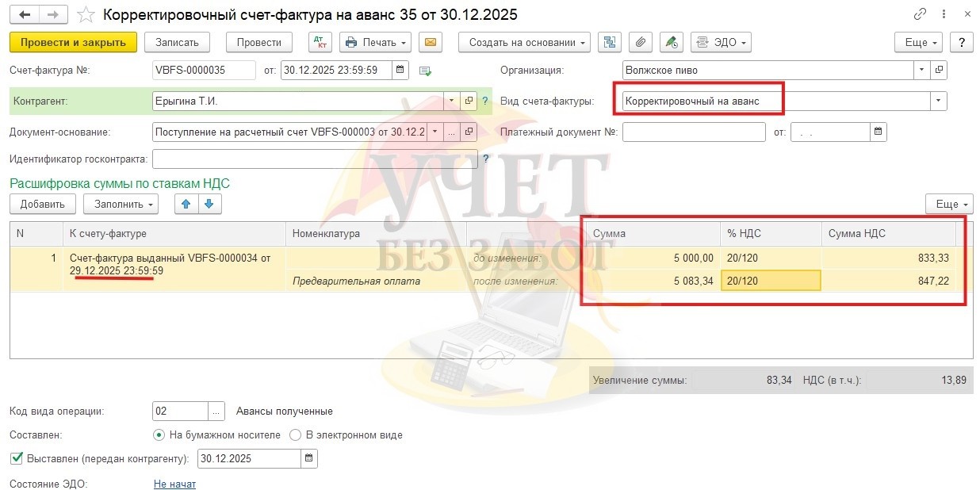Screen dimensions: 980x490
Task: Copy document link via chain icon
Action: coord(920,14)
